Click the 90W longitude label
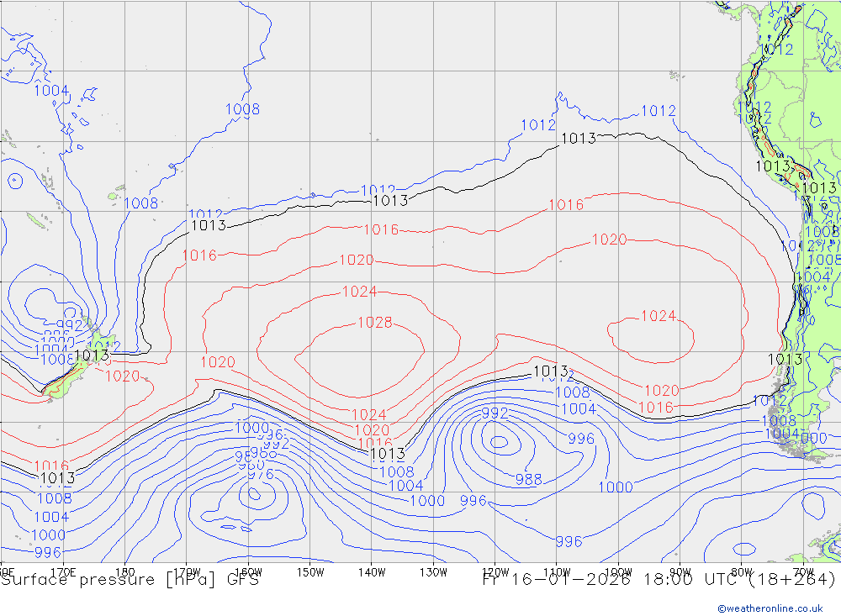Screen dimensions: 841x616 pos(680,572)
